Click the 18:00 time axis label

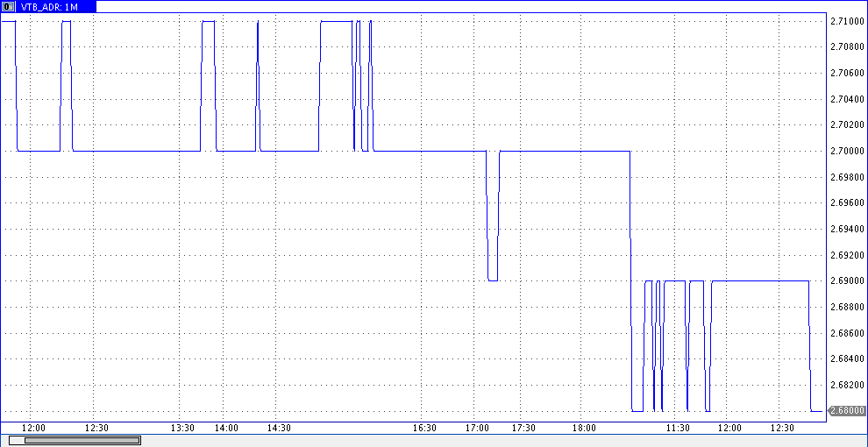[584, 429]
